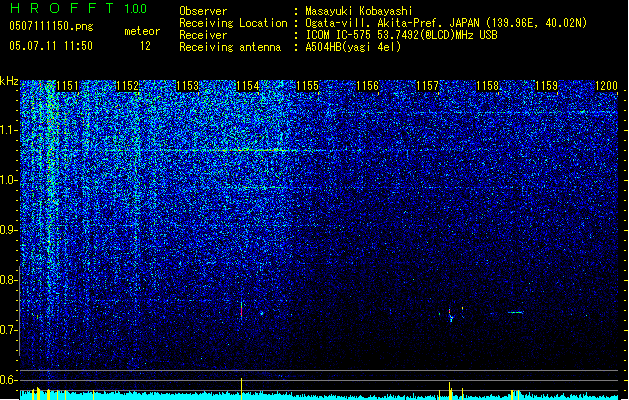The width and height of the screenshot is (629, 400).
Task: Click the Receiving antenna label
Action: tap(230, 47)
